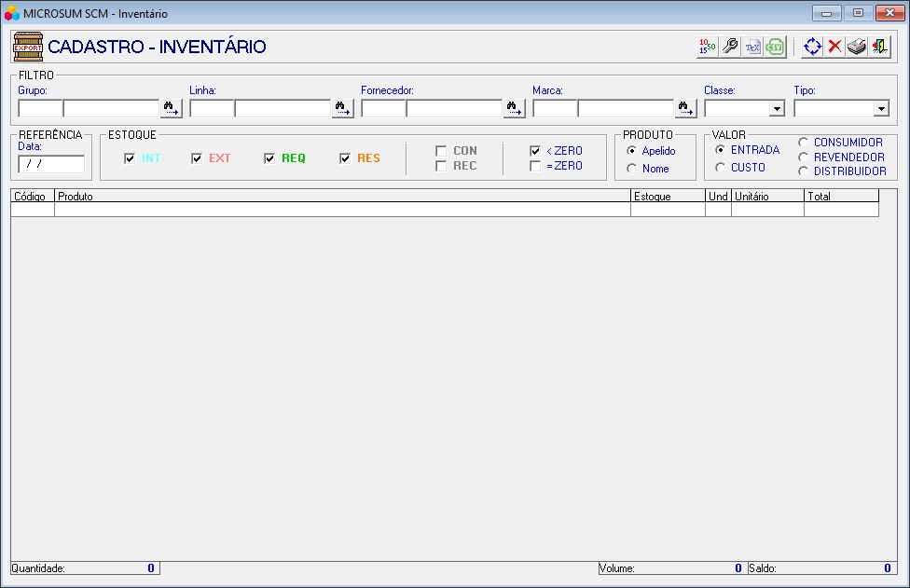Expand the Classe dropdown
The height and width of the screenshot is (588, 910).
(777, 109)
